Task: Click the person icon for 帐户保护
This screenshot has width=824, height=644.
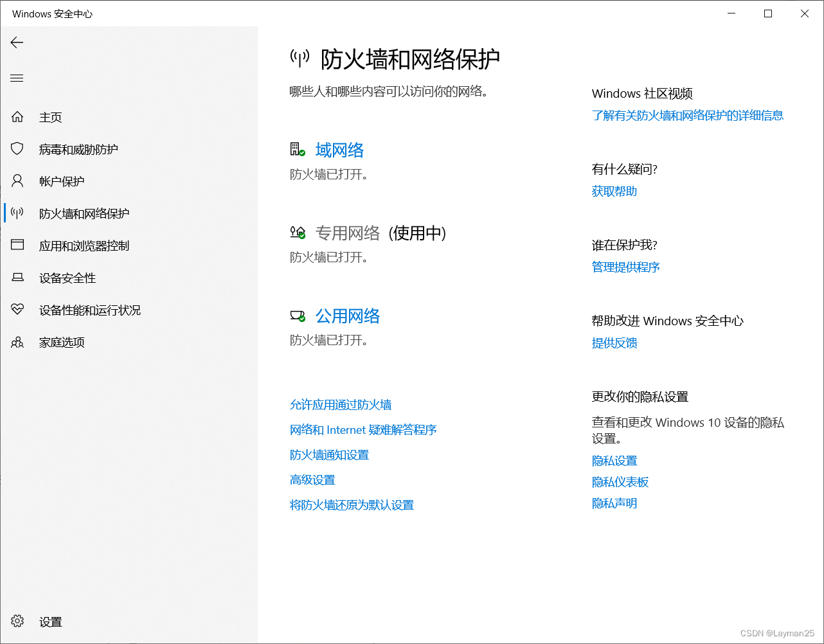Action: coord(17,181)
